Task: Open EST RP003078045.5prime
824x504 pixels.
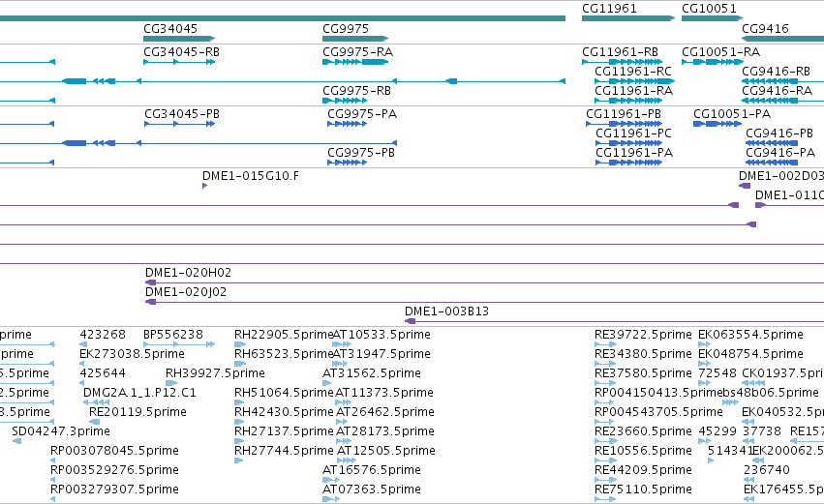Action: [x=114, y=451]
